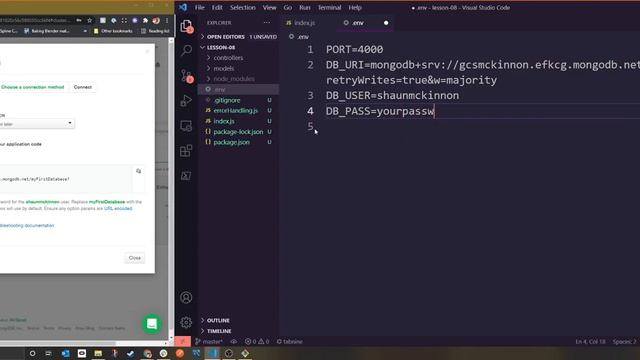Click the Windows search circle on the taskbar
The height and width of the screenshot is (360, 640).
[32, 353]
